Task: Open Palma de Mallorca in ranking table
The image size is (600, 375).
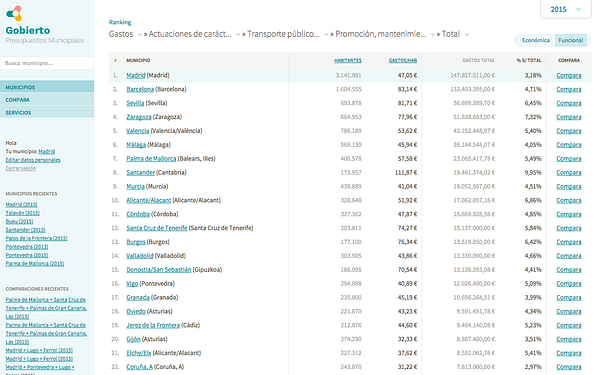Action: pos(151,158)
